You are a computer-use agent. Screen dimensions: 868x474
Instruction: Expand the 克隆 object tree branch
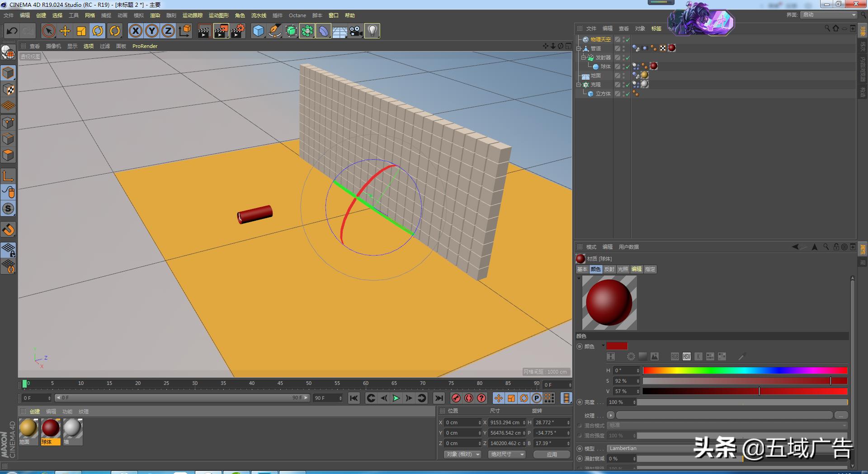click(579, 84)
